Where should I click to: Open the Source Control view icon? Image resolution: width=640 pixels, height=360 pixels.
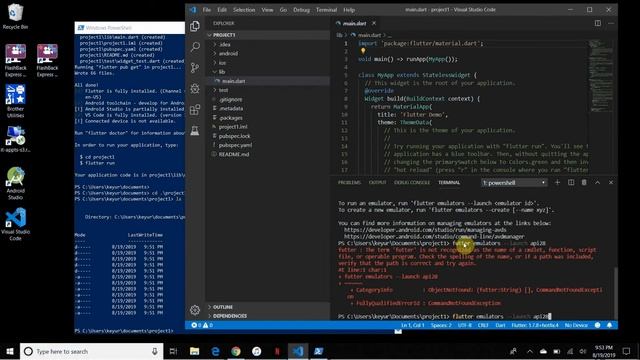195,67
